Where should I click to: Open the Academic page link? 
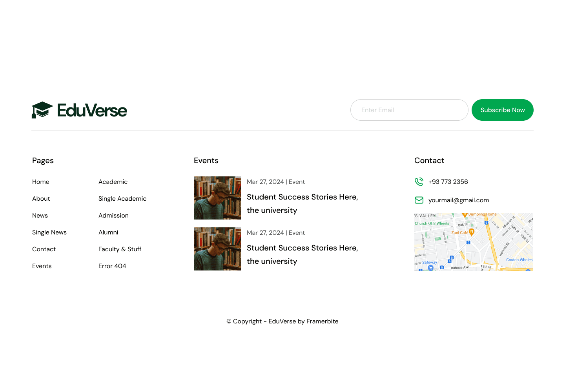point(113,182)
